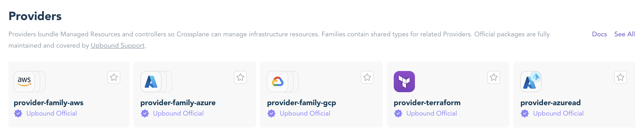Click the Azure logo icon
644x133 pixels.
tap(151, 82)
